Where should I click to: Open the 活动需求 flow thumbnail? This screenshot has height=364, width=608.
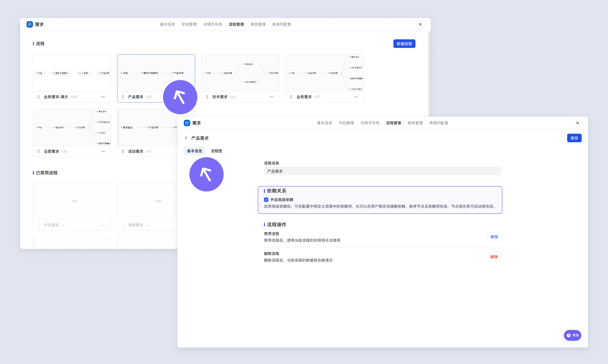(x=148, y=128)
